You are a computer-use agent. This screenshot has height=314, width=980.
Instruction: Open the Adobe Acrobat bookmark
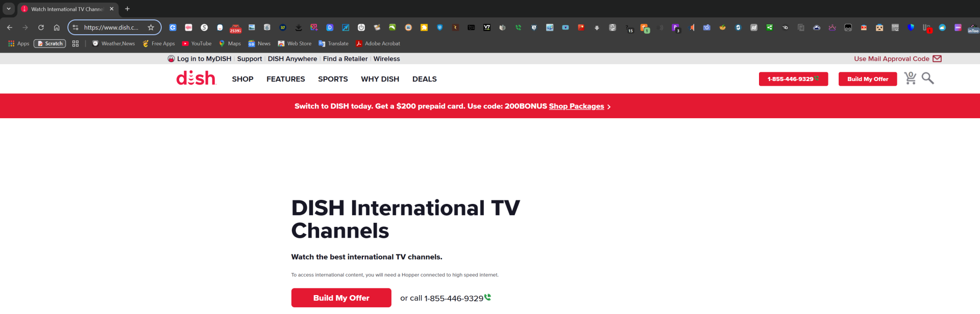(x=378, y=43)
